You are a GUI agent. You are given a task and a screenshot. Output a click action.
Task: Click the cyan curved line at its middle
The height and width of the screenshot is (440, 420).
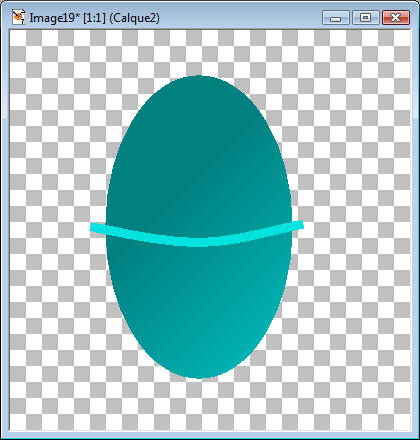pyautogui.click(x=199, y=242)
